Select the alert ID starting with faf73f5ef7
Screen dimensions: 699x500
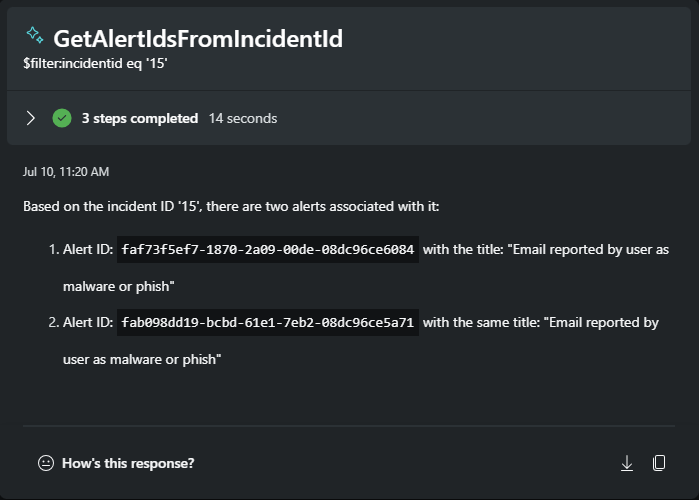tap(267, 250)
